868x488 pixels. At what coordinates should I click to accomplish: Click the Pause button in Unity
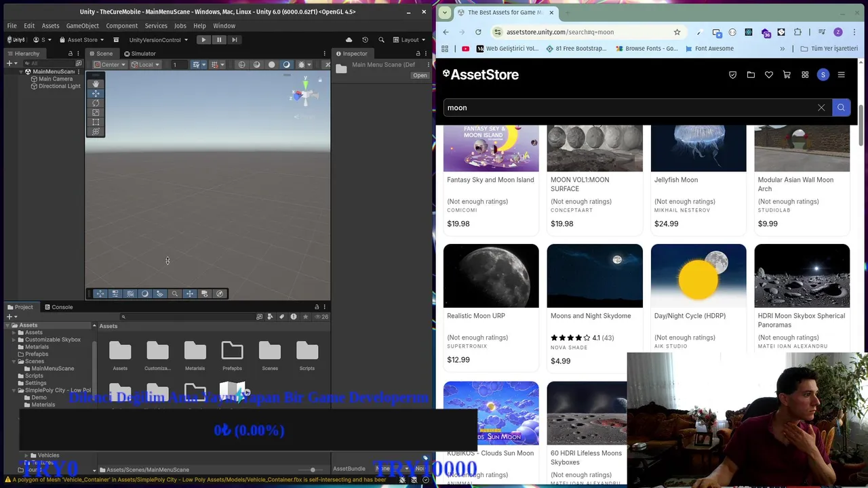pos(219,40)
